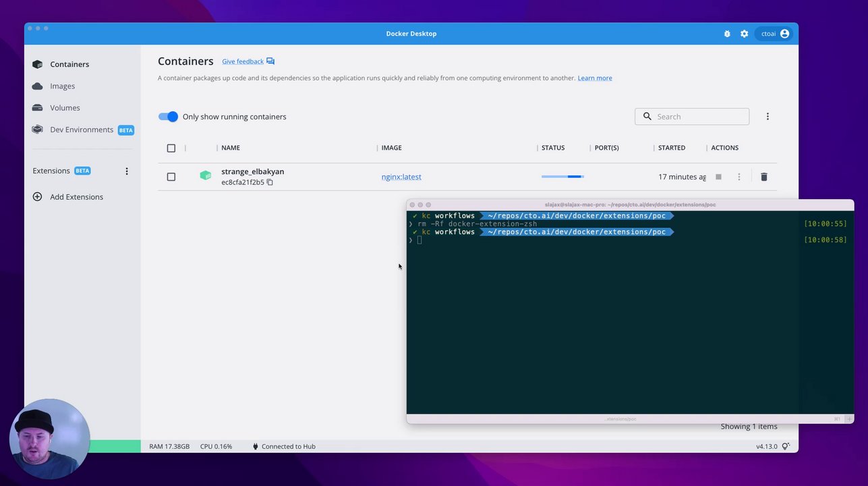The height and width of the screenshot is (486, 868).
Task: Open Settings via the gear icon
Action: click(x=745, y=34)
